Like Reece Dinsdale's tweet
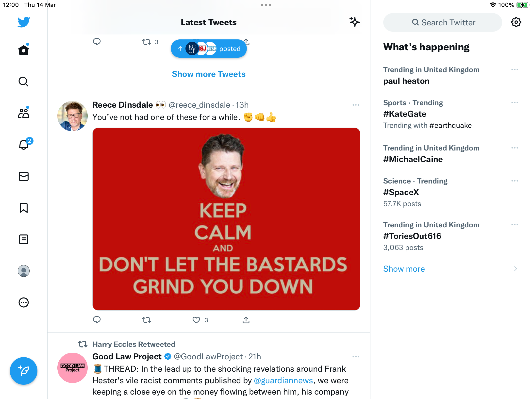The height and width of the screenshot is (399, 532). [x=196, y=320]
